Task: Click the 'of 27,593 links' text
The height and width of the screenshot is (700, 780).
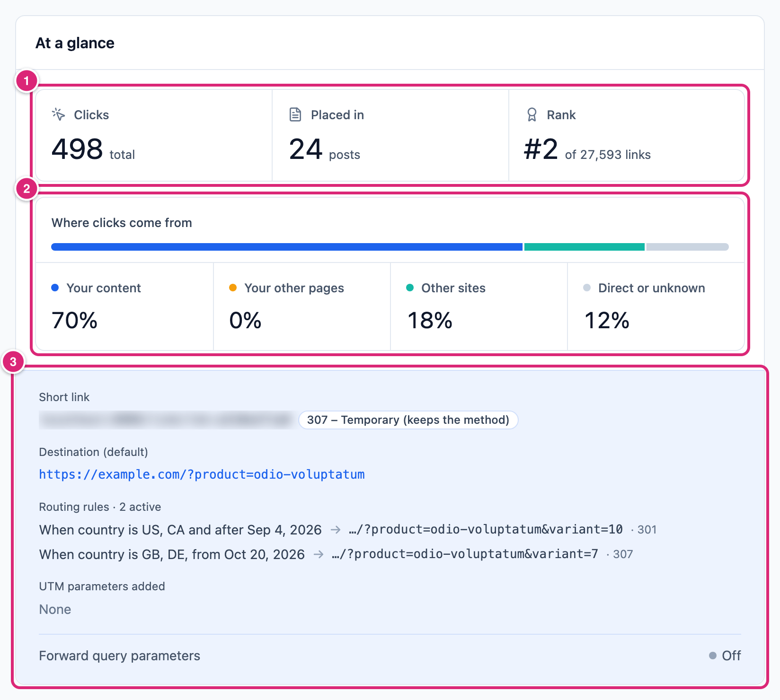Action: pyautogui.click(x=608, y=155)
